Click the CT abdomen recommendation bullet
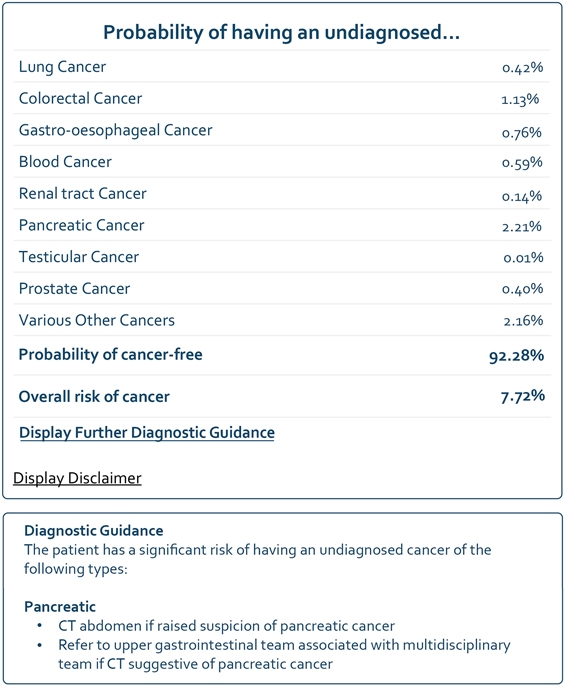 226,626
